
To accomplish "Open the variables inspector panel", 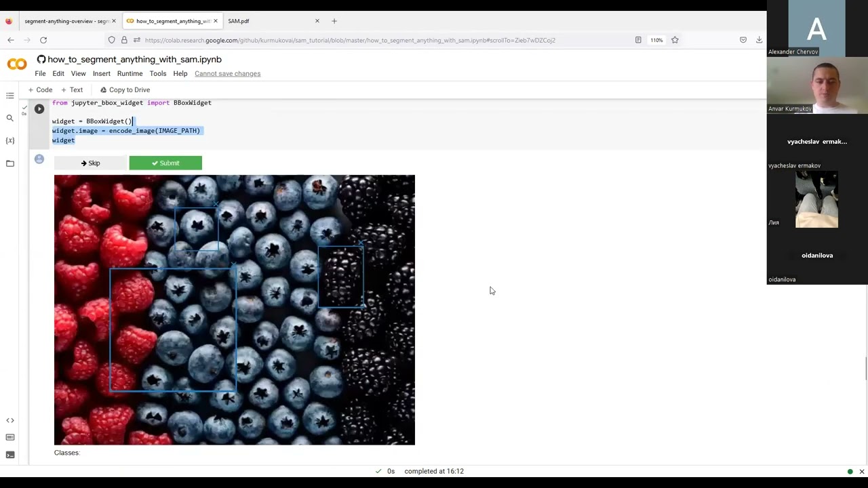I will click(x=10, y=140).
